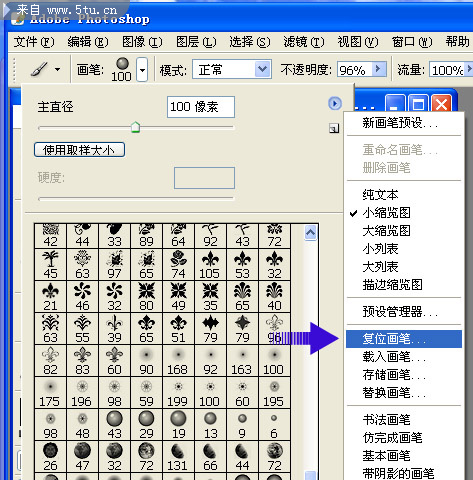Image resolution: width=473 pixels, height=480 pixels.
Task: Open the brush panel flyout menu arrow
Action: click(335, 103)
